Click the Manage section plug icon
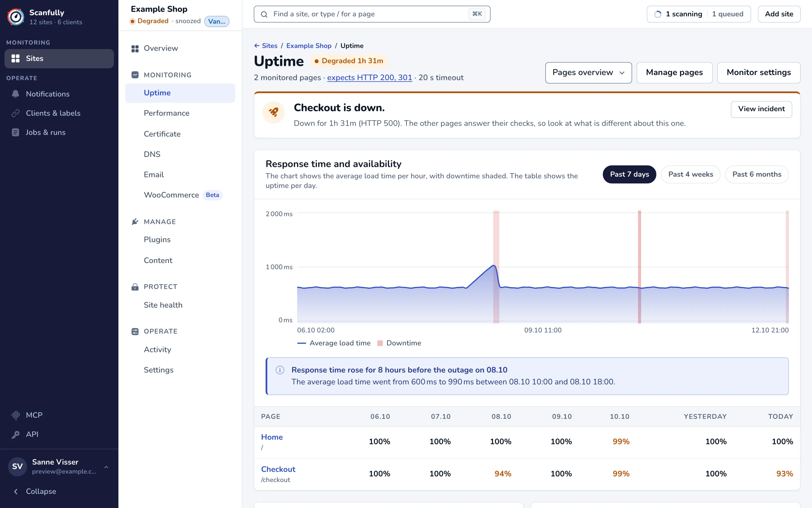This screenshot has width=812, height=508. (135, 222)
